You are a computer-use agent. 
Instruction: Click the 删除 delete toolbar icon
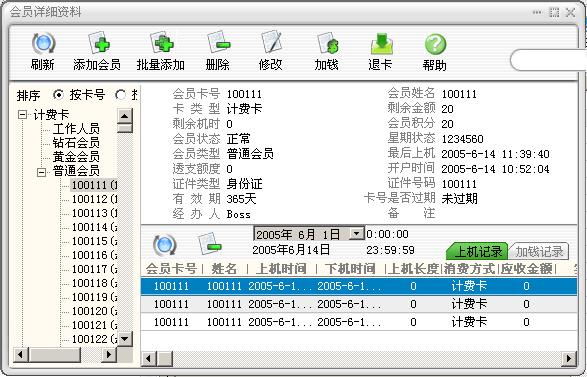(218, 42)
